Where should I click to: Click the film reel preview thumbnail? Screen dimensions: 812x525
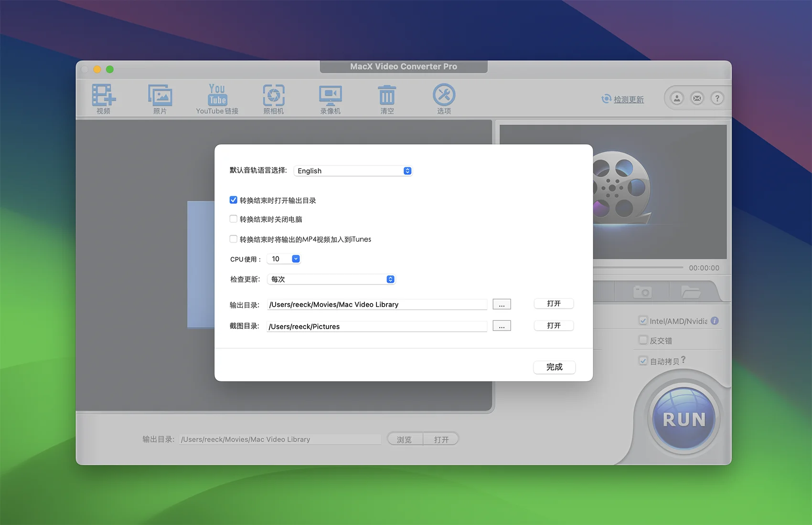point(621,187)
